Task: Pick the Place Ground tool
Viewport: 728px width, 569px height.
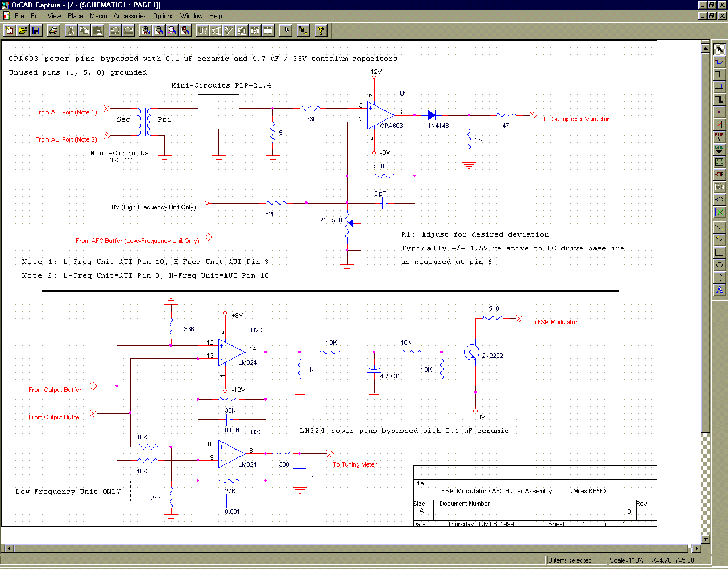Action: click(x=719, y=149)
